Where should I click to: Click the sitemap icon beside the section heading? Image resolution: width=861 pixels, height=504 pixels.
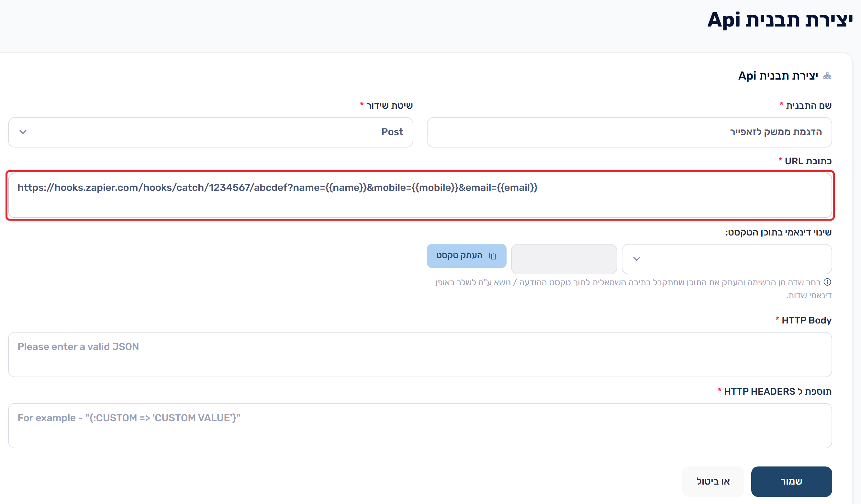click(827, 76)
